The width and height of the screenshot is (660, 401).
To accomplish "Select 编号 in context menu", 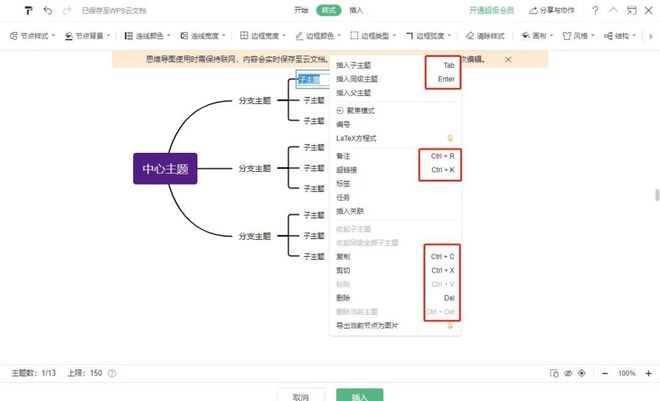I will (395, 125).
